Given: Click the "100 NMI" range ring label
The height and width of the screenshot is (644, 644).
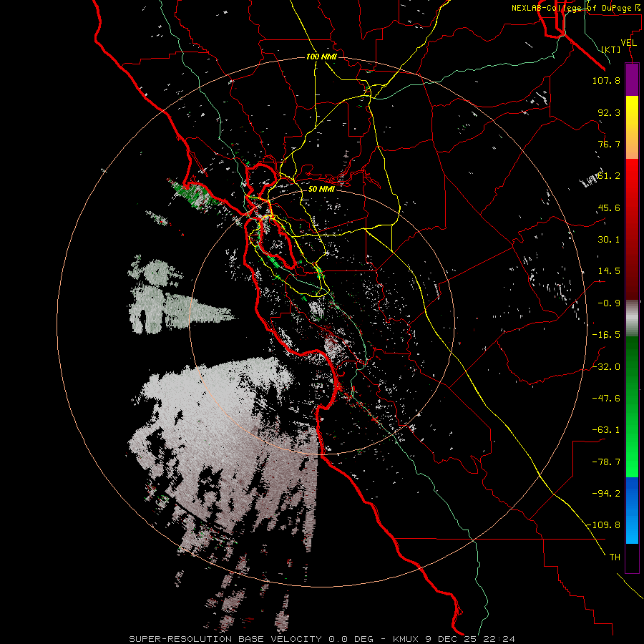Looking at the screenshot, I should tap(321, 57).
